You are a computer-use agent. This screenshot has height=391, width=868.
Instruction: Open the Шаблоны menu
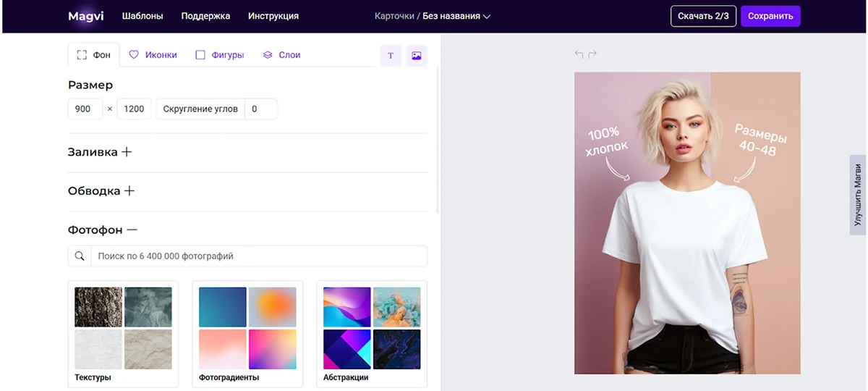[x=142, y=16]
